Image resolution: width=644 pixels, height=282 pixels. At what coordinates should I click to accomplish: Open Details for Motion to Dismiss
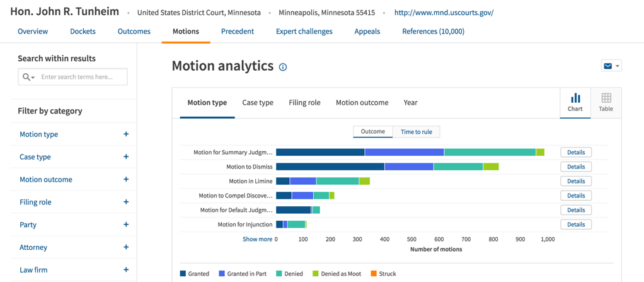[576, 167]
